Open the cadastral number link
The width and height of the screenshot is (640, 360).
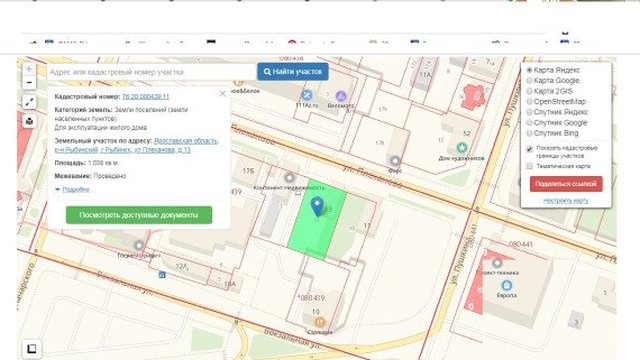(146, 96)
